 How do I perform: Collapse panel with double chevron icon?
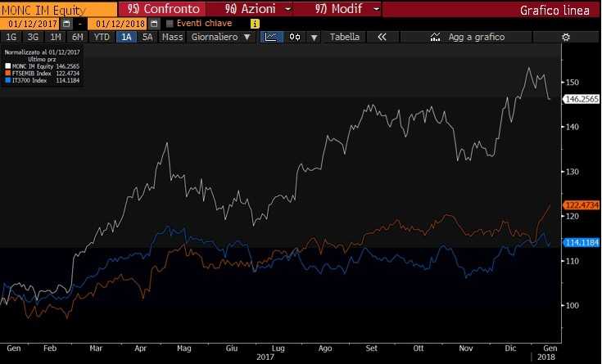point(382,37)
